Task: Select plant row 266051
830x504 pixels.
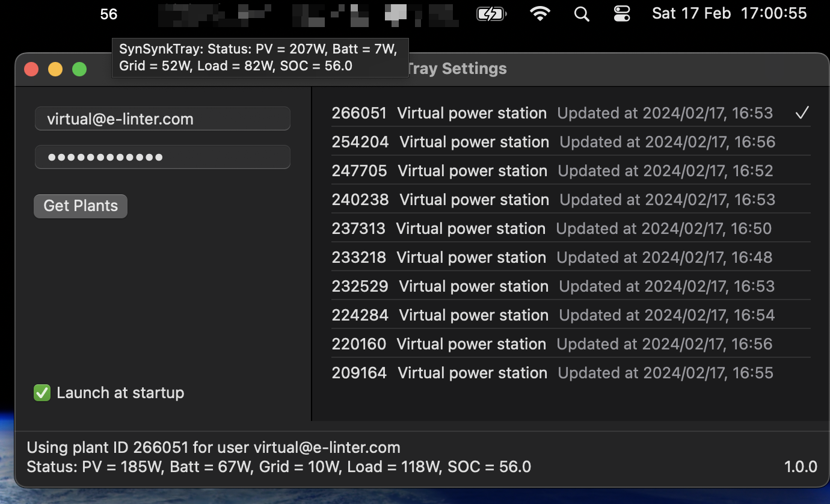Action: [x=571, y=113]
